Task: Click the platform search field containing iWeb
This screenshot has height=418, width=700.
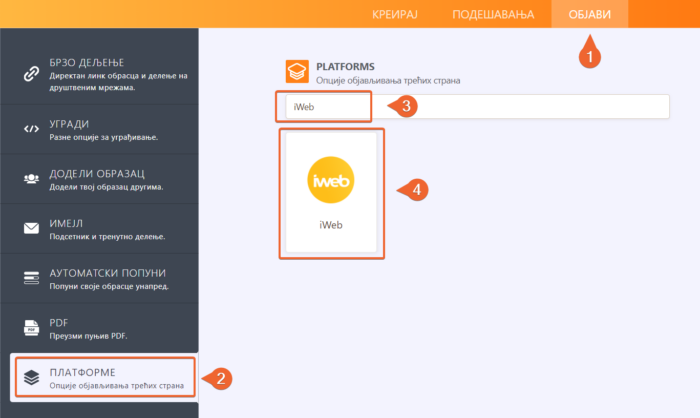Action: [477, 107]
